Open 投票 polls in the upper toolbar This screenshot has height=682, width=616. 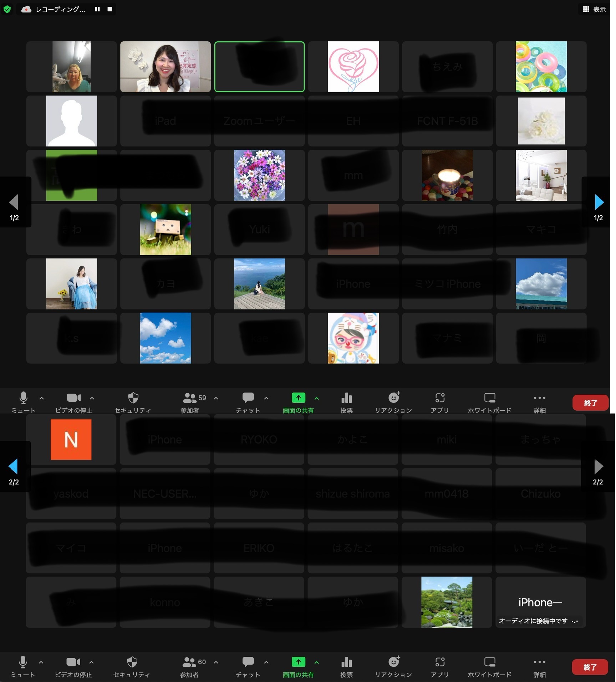[x=346, y=402]
